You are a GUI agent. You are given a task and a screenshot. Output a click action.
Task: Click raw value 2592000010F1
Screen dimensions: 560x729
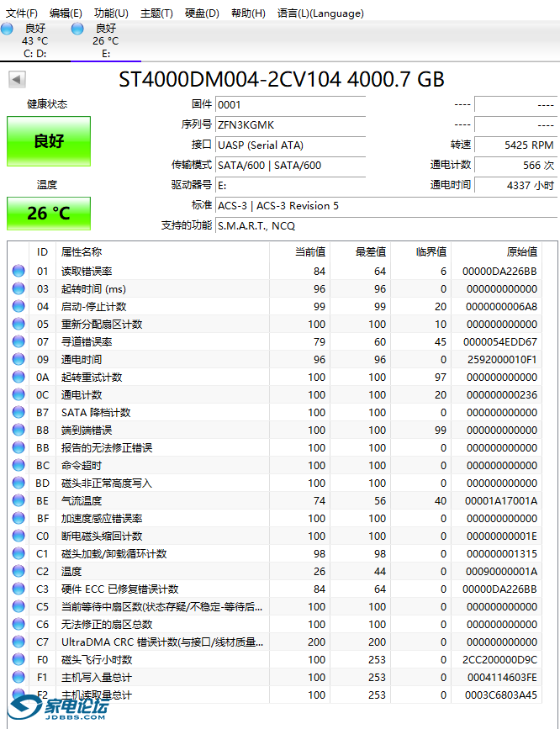click(x=502, y=359)
